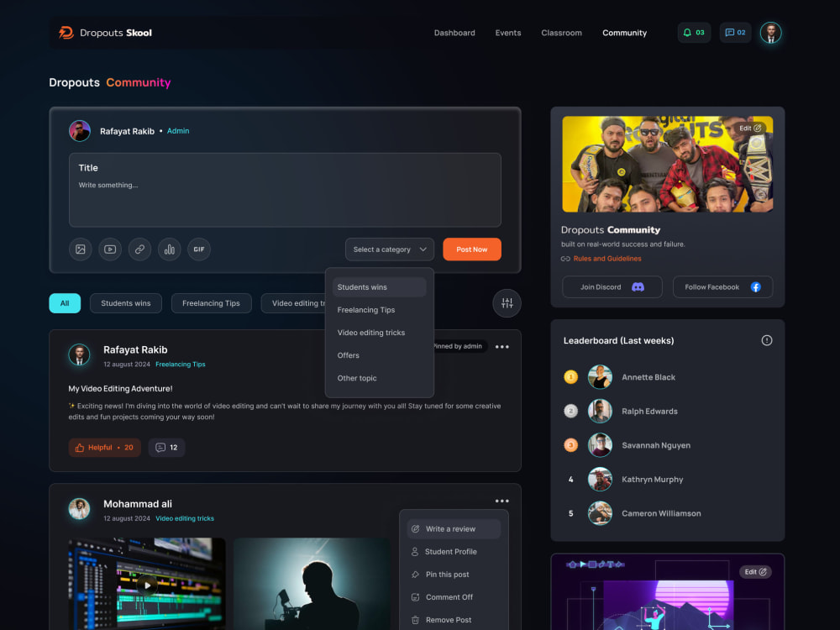Click the community group banner photo

[x=668, y=164]
